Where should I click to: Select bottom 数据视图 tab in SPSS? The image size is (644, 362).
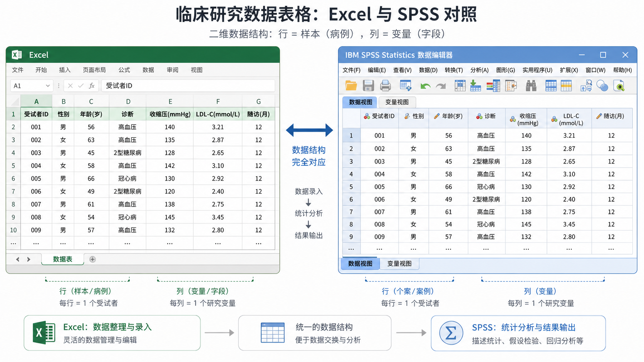click(x=360, y=264)
